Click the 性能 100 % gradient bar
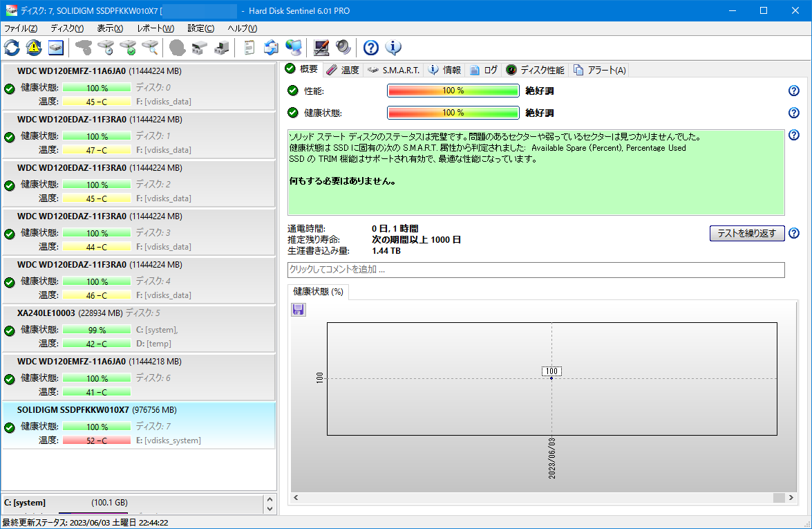 (453, 91)
